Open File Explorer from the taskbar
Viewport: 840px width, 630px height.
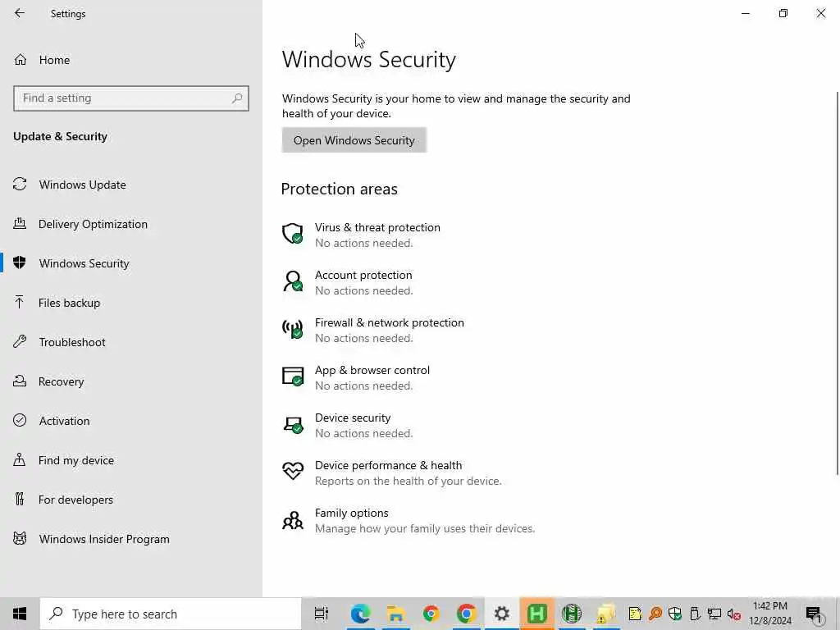tap(396, 614)
